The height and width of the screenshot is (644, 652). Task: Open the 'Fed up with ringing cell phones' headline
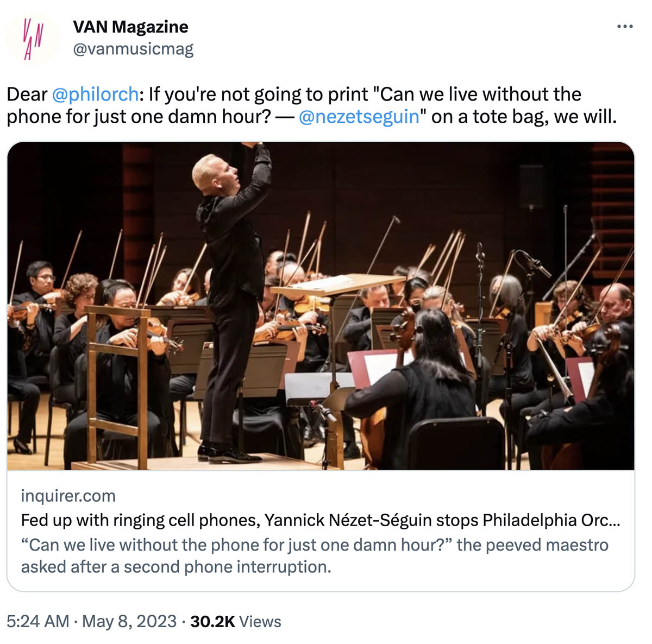tap(321, 520)
